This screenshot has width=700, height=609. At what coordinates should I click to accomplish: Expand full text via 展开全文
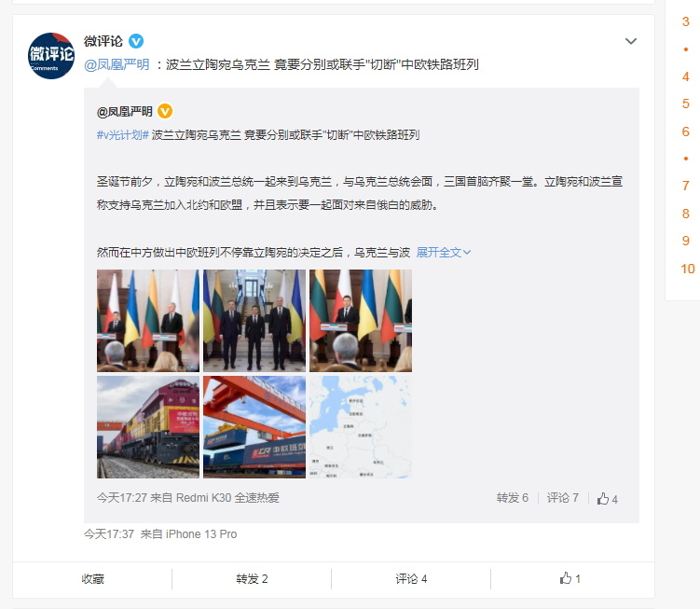click(x=444, y=253)
